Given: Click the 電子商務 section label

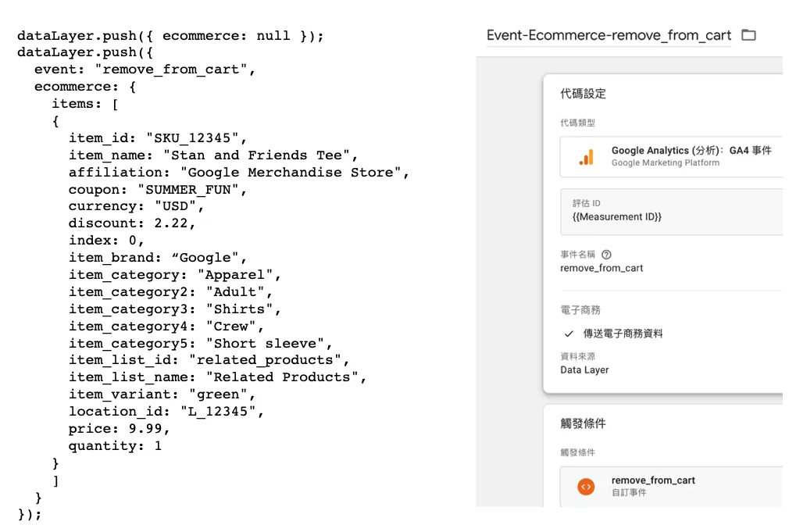Looking at the screenshot, I should [580, 309].
